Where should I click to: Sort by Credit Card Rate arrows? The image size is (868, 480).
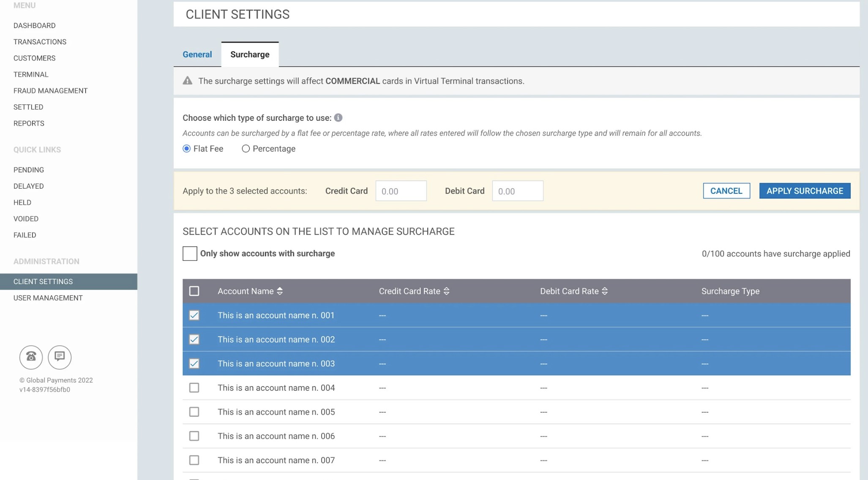pos(447,291)
